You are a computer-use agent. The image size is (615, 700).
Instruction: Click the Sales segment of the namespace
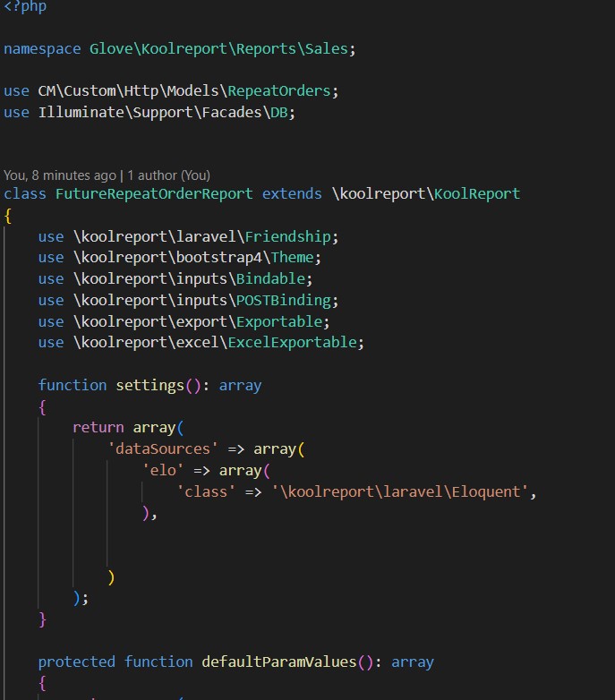[x=326, y=49]
